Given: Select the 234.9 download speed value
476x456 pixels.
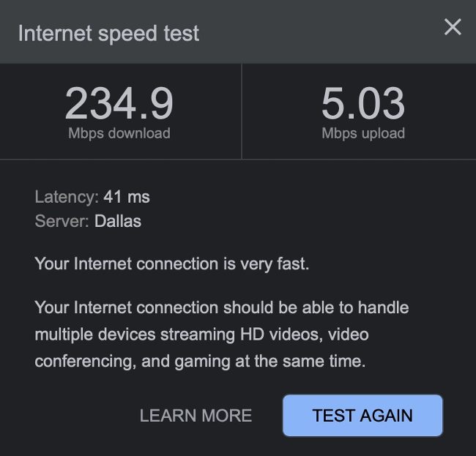Looking at the screenshot, I should [x=119, y=103].
